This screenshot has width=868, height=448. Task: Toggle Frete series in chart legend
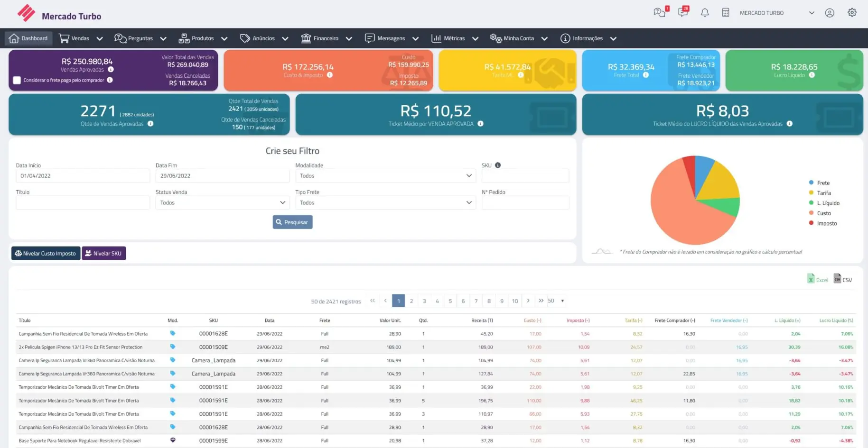coord(819,183)
